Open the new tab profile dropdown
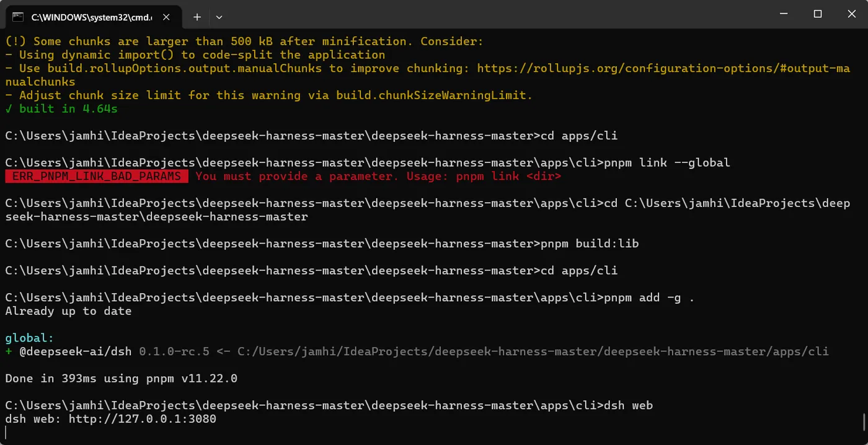This screenshot has width=868, height=445. 219,17
